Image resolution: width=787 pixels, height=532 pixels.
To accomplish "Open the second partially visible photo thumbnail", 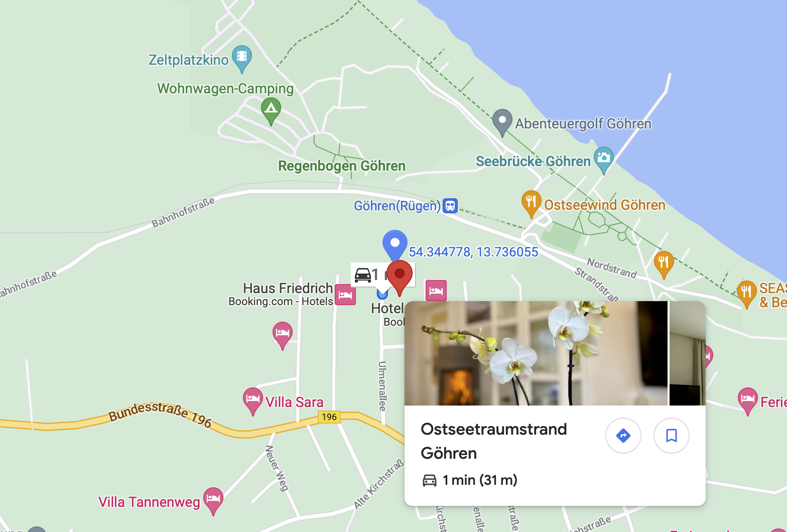I will click(688, 353).
